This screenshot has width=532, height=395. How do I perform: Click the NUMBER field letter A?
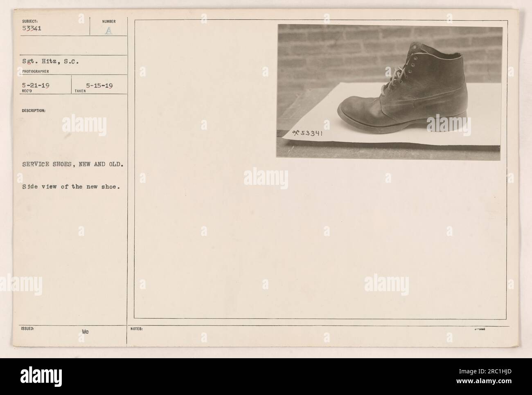(x=108, y=31)
